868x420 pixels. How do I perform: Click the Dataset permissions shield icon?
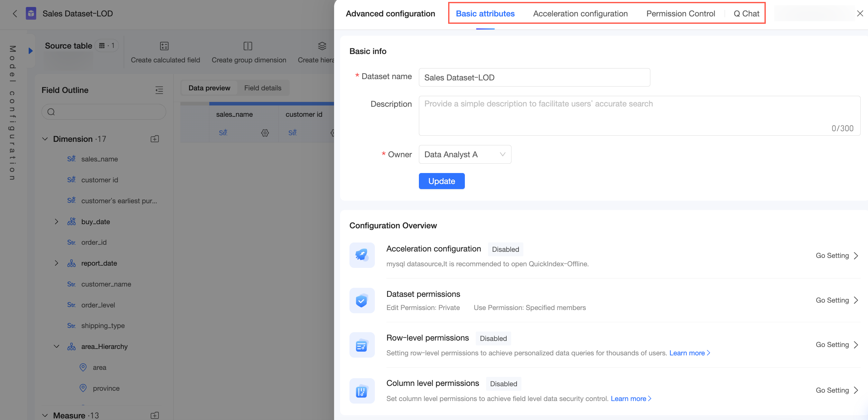click(362, 300)
